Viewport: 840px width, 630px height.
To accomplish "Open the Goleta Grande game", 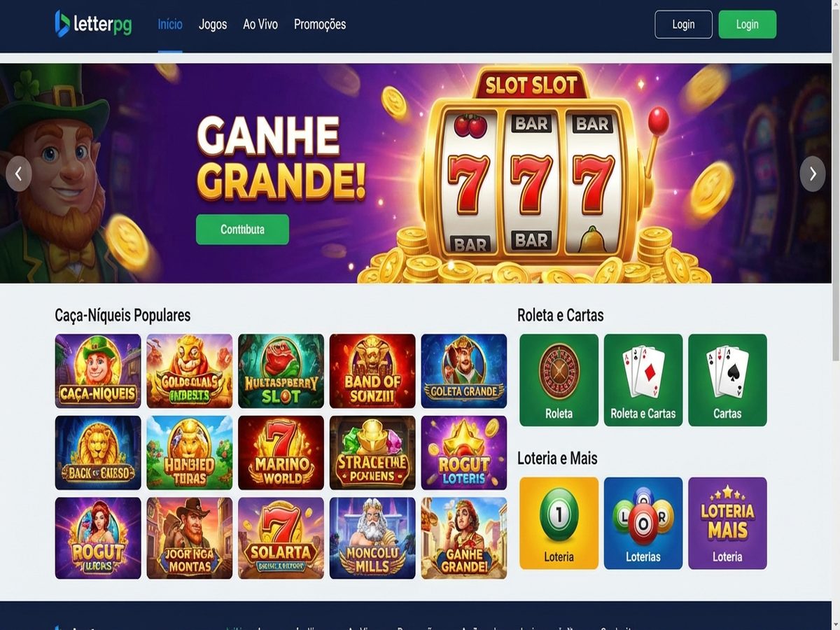I will click(464, 371).
